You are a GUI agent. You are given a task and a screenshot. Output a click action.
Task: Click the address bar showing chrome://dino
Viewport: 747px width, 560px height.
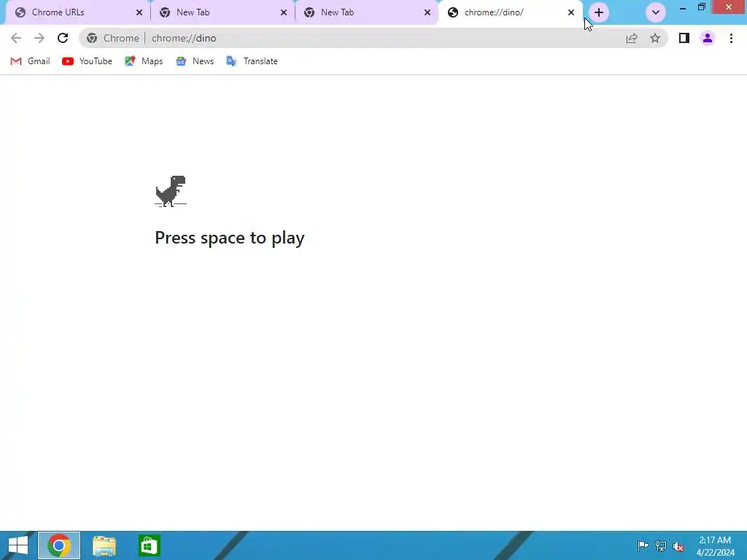373,38
